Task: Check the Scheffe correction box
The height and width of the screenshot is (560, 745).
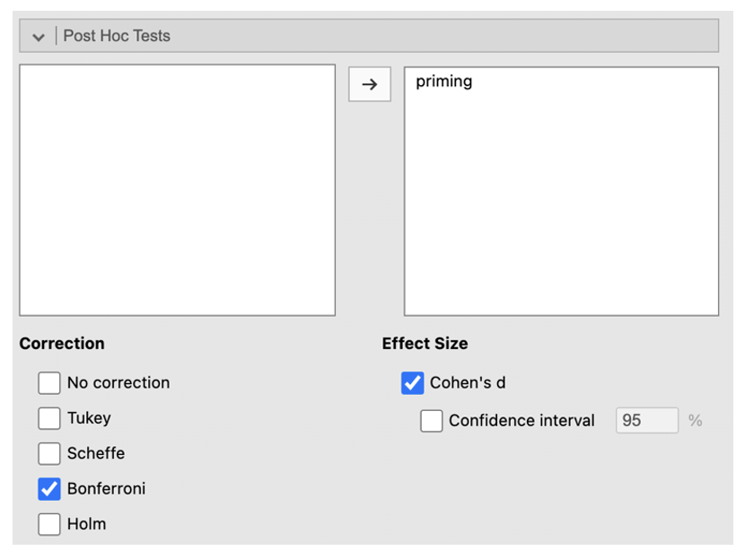Action: 49,453
